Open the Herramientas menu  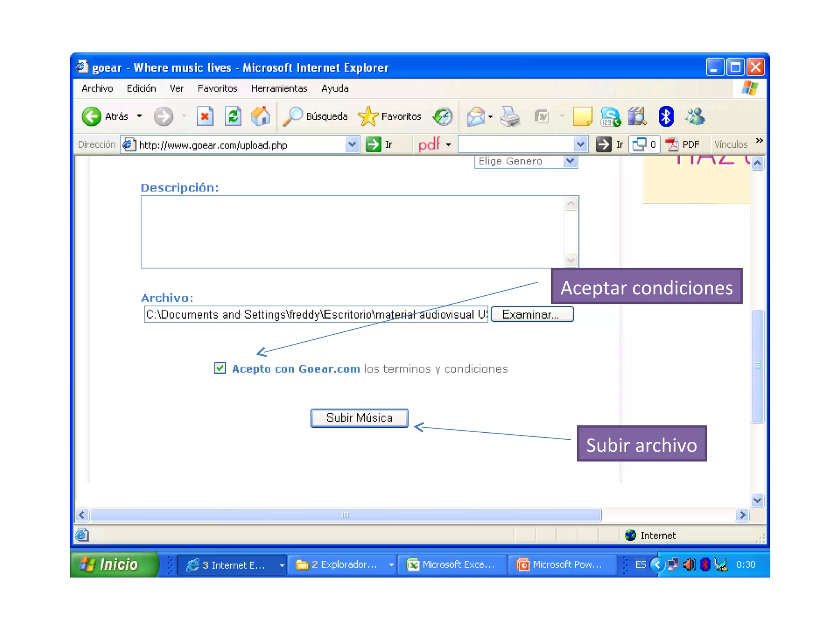(x=279, y=89)
